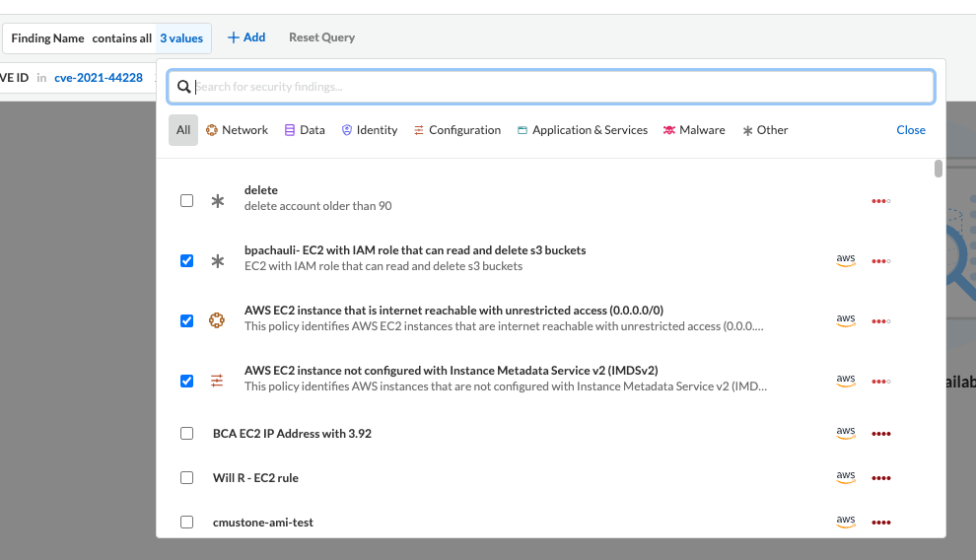This screenshot has height=560, width=976.
Task: Click the severity dots on Will R - EC2 rule
Action: (880, 478)
